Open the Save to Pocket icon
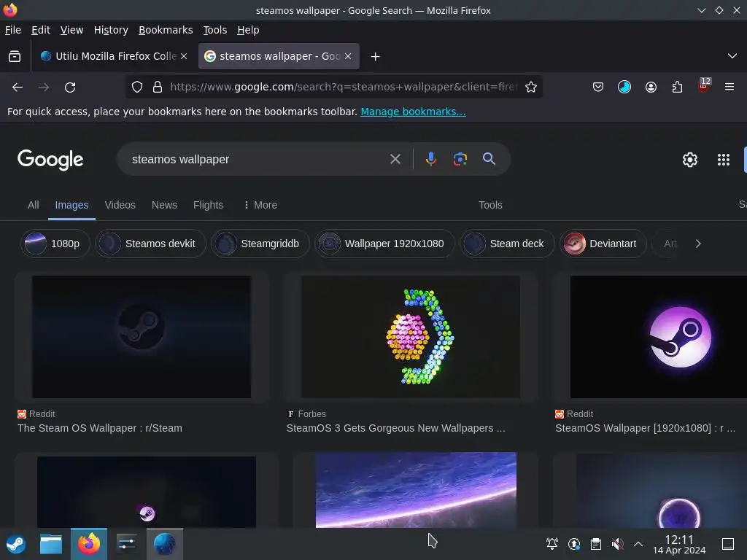The image size is (747, 560). [x=598, y=87]
